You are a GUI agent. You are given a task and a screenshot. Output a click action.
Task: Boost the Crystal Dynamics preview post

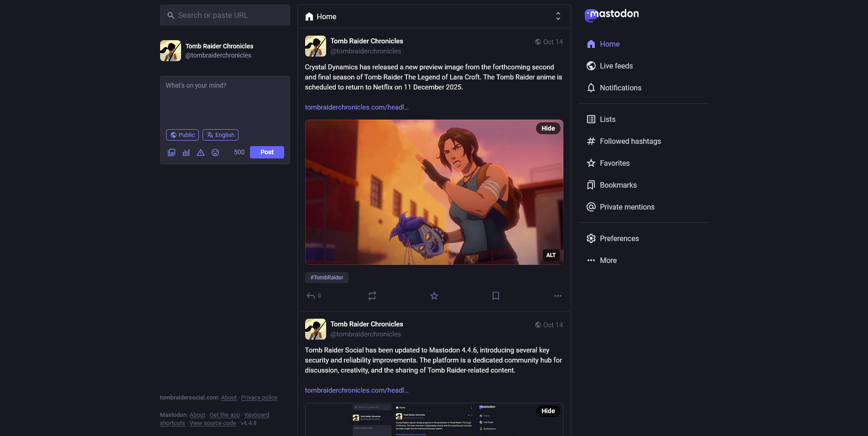tap(372, 296)
